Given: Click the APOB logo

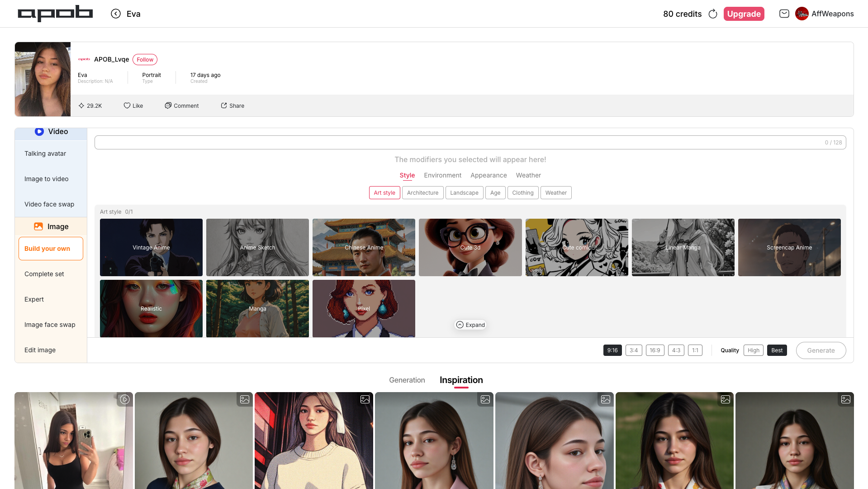Looking at the screenshot, I should [x=55, y=14].
